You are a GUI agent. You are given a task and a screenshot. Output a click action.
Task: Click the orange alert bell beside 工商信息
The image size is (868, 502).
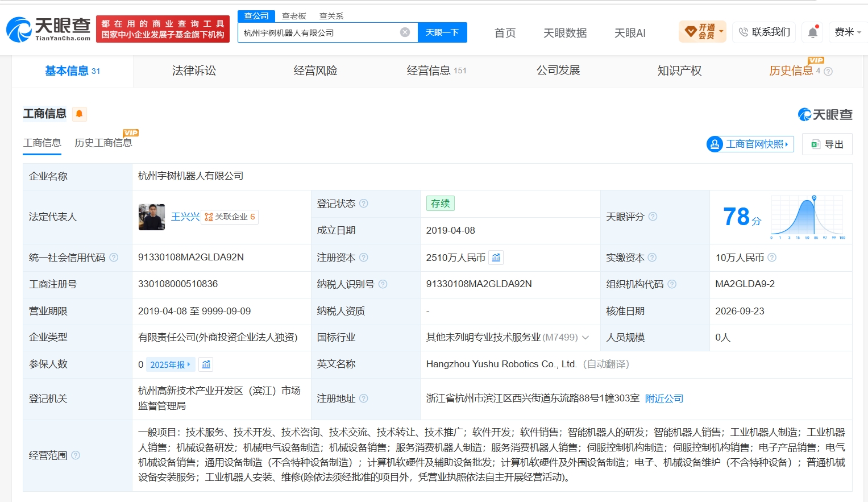tap(79, 114)
